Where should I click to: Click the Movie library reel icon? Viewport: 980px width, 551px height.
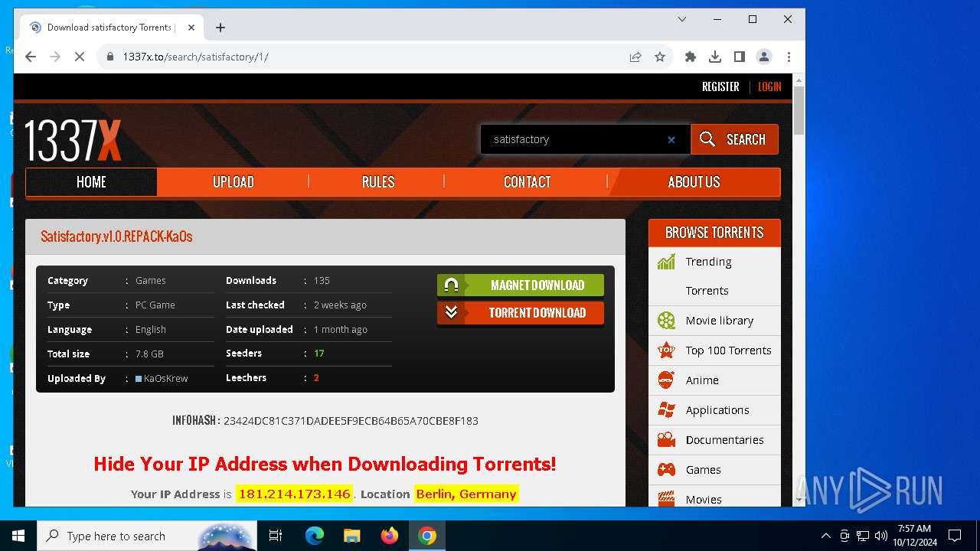point(666,321)
